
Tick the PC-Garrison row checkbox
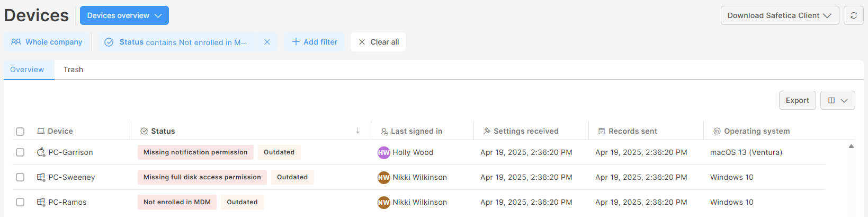pos(20,152)
